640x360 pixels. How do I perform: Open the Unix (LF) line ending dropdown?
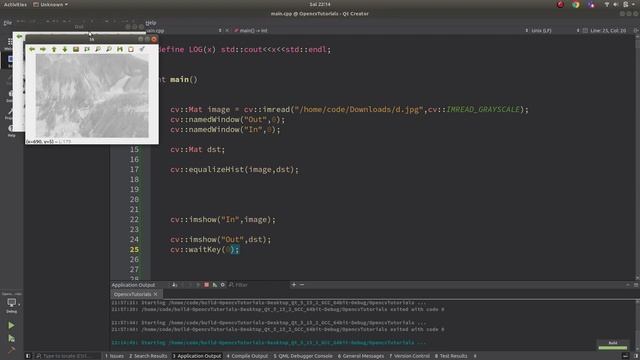pyautogui.click(x=541, y=31)
